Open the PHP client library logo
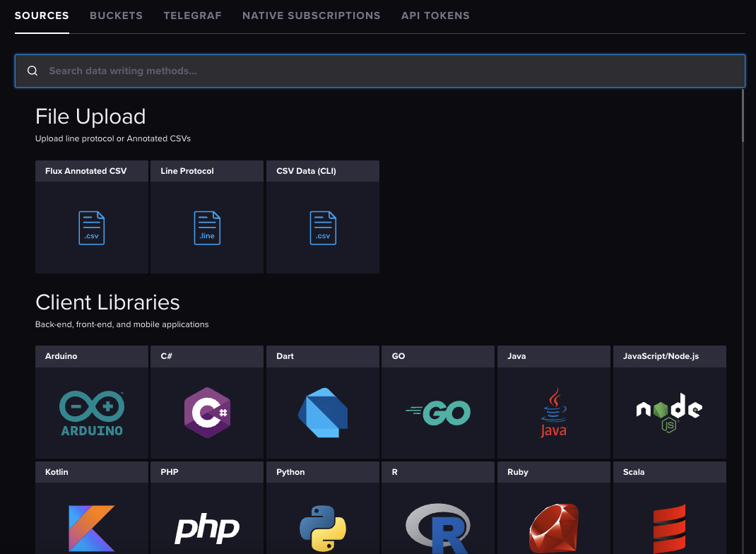 coord(207,529)
